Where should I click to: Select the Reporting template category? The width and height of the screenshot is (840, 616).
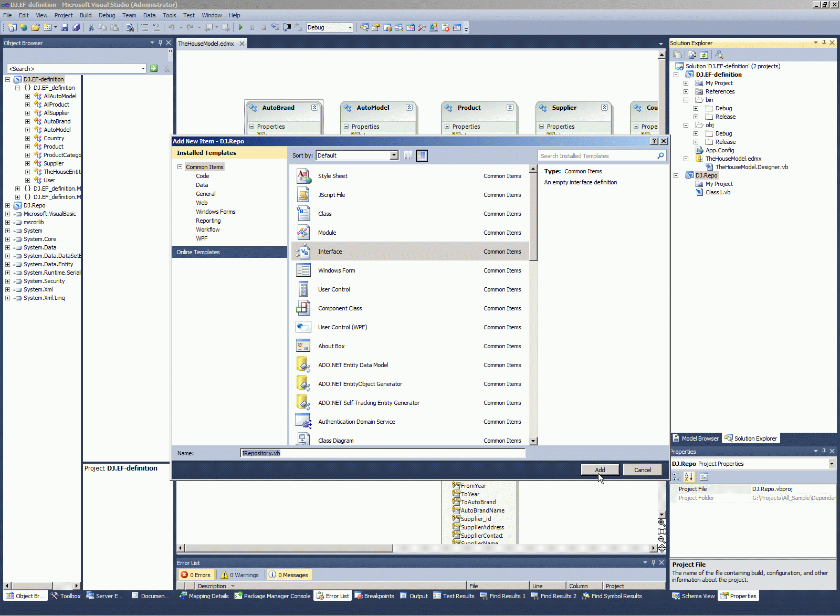(x=208, y=221)
